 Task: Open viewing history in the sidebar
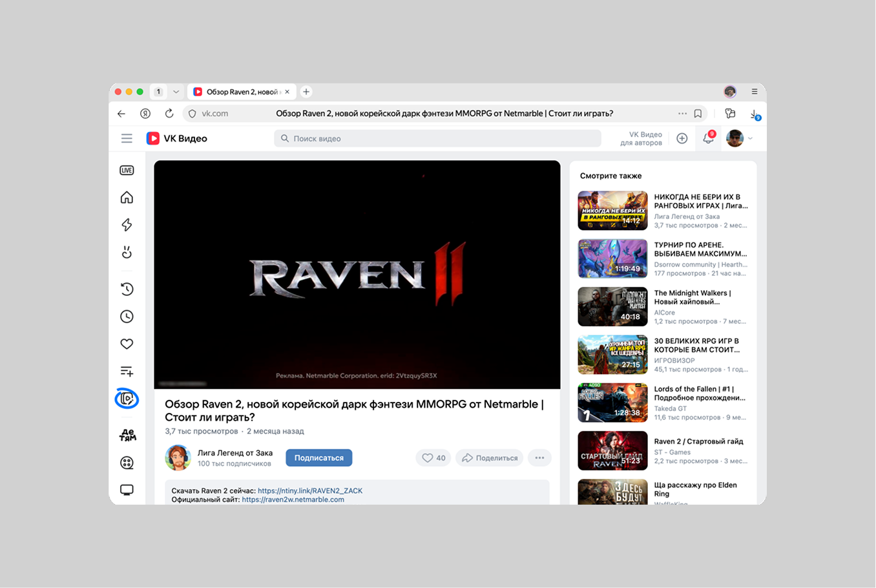127,289
